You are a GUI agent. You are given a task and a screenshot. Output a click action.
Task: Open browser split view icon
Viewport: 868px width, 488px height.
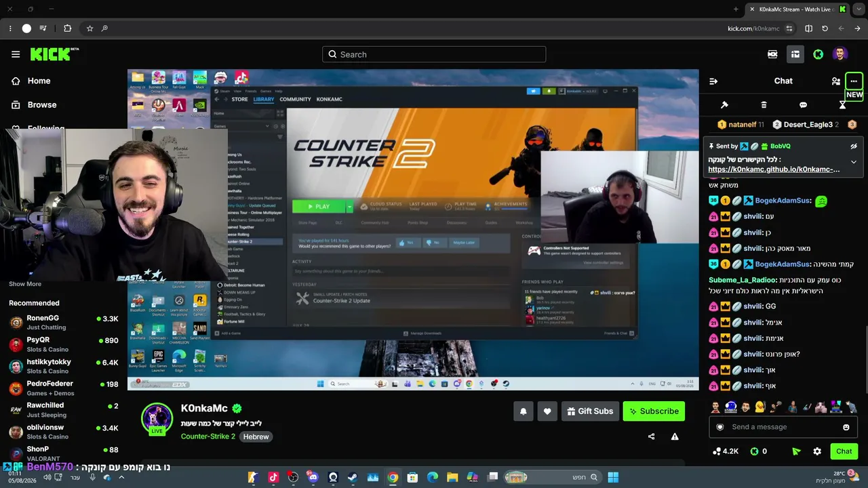(808, 28)
